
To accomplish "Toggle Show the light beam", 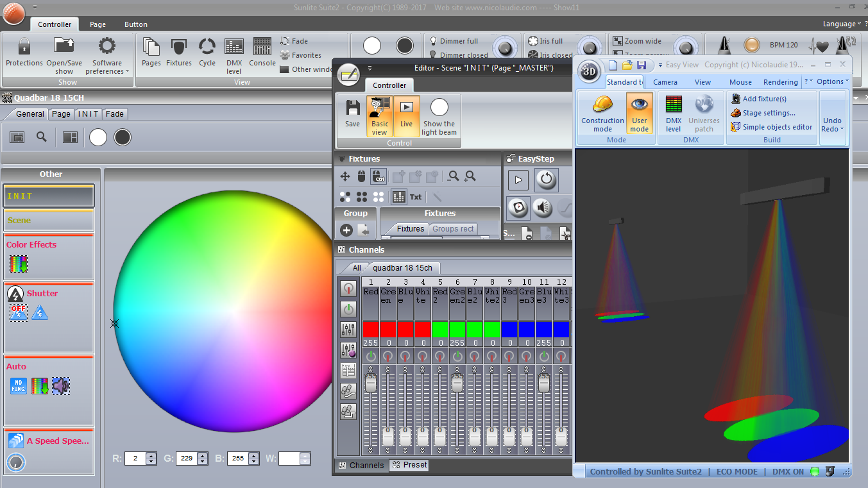I will click(439, 116).
